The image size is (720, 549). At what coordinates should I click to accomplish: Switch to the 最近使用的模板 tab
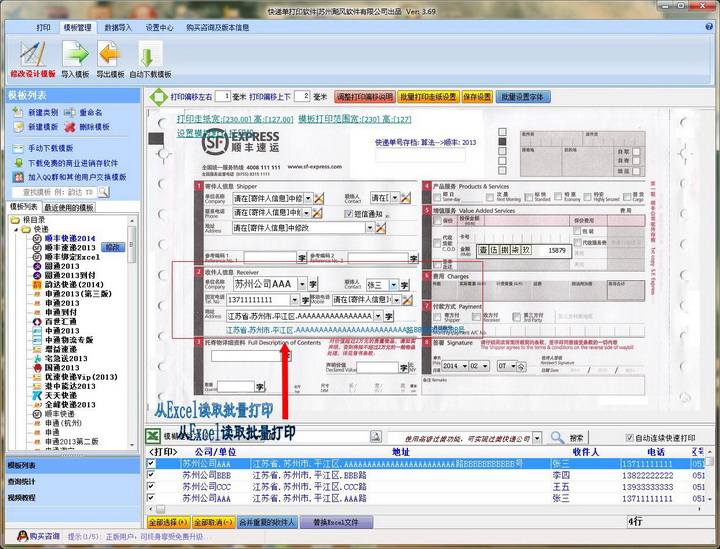(69, 207)
